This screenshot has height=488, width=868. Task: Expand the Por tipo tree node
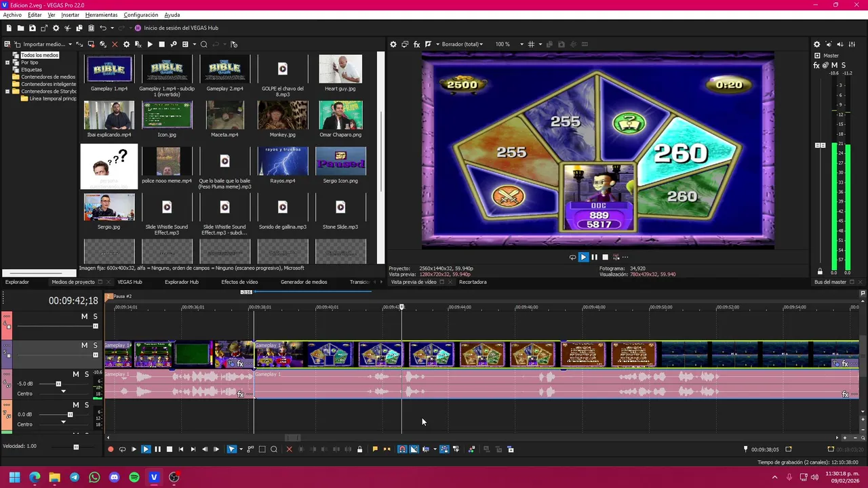click(x=7, y=62)
